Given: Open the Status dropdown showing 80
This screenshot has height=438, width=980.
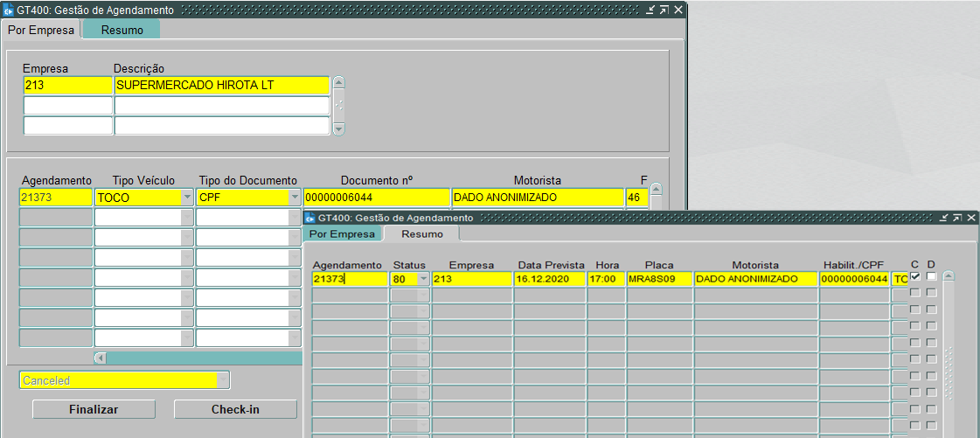Looking at the screenshot, I should pyautogui.click(x=423, y=279).
